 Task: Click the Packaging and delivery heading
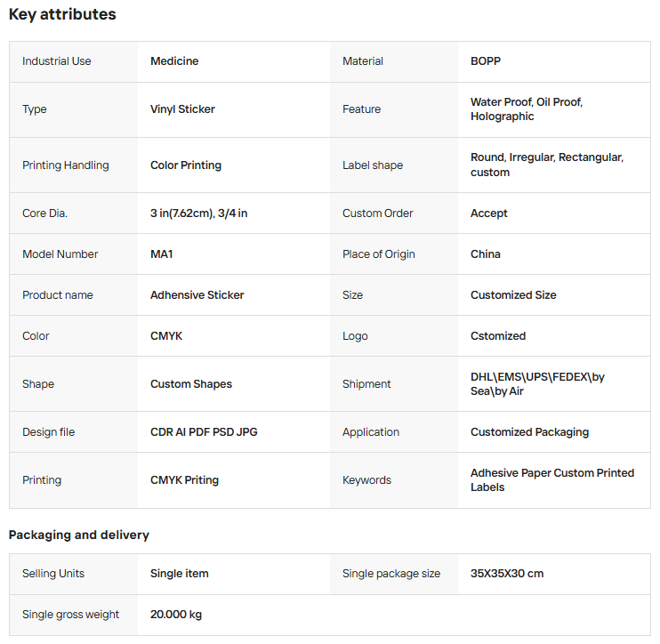(79, 535)
